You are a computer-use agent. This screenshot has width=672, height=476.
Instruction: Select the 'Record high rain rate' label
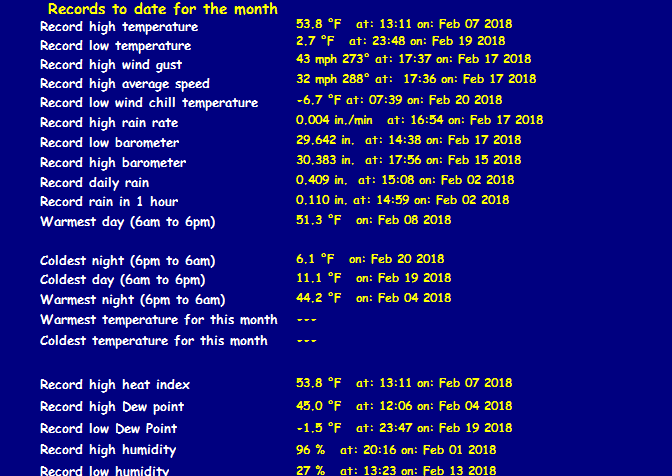(109, 123)
